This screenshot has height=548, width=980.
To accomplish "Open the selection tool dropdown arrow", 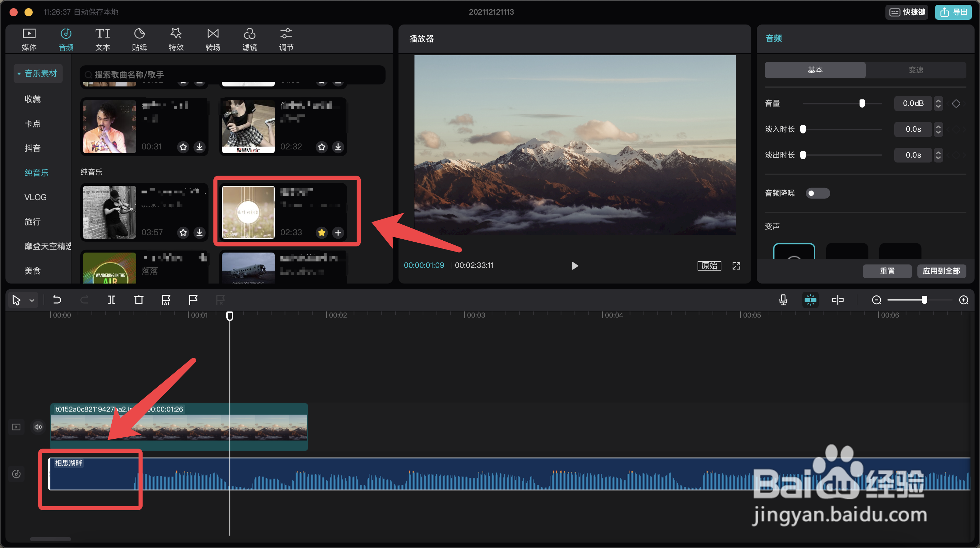I will coord(32,300).
